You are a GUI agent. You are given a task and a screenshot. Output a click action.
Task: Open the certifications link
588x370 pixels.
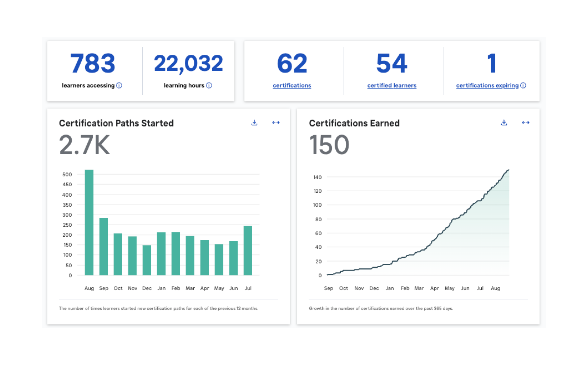pyautogui.click(x=292, y=85)
